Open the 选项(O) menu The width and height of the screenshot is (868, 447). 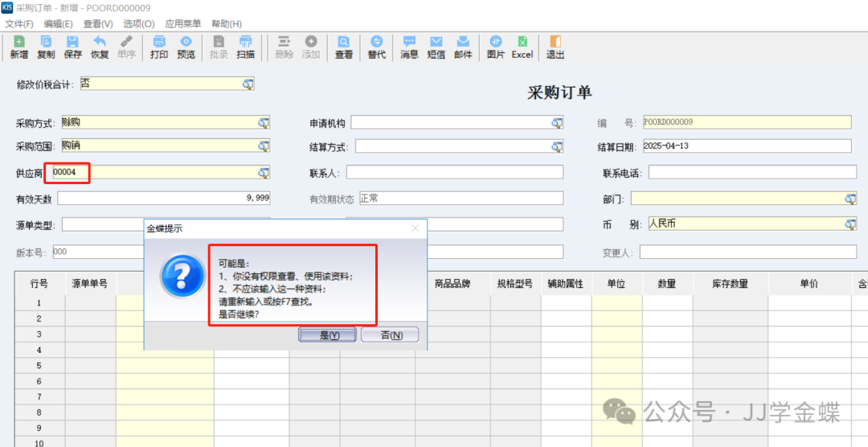coord(140,24)
